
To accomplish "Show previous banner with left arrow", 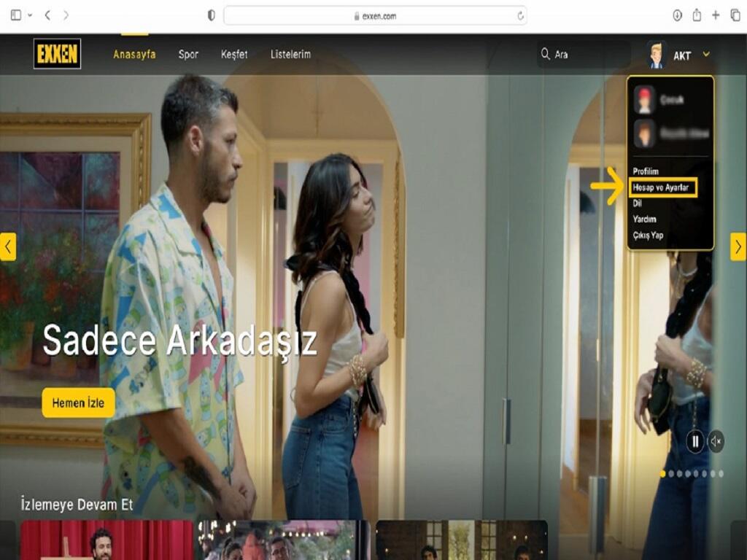I will coord(7,246).
